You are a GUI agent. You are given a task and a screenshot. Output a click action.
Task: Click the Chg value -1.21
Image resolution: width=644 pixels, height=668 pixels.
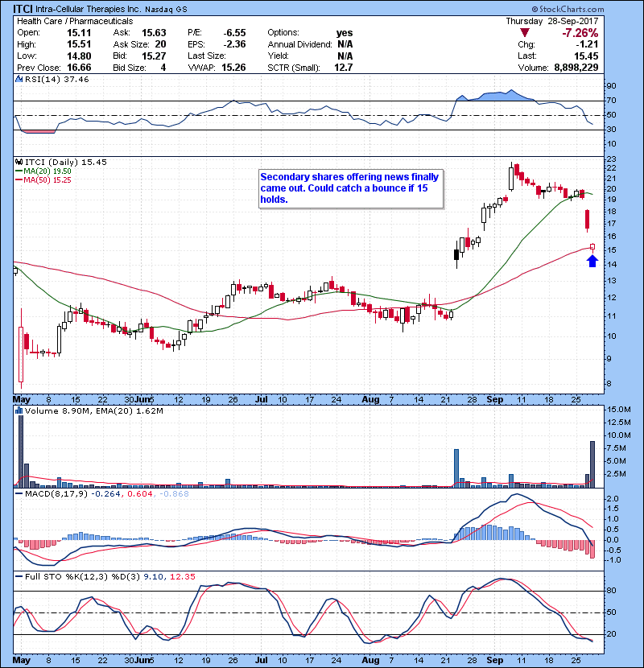587,44
